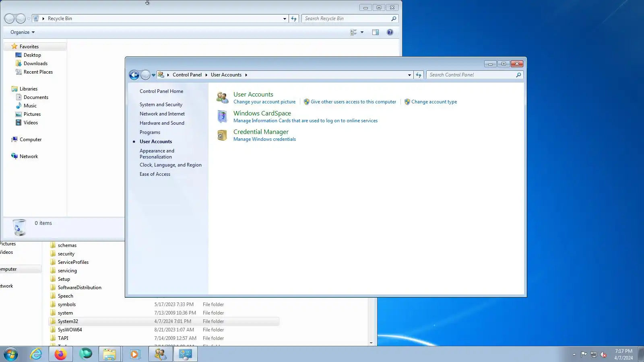This screenshot has width=644, height=362.
Task: Open Manage Information Cards link
Action: pos(305,121)
